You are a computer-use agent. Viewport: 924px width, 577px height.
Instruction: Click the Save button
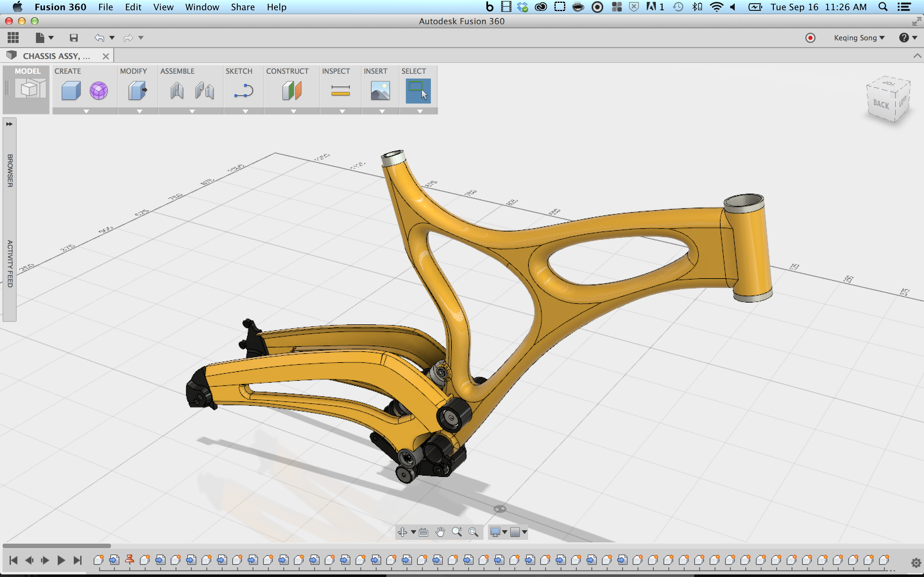click(x=74, y=38)
